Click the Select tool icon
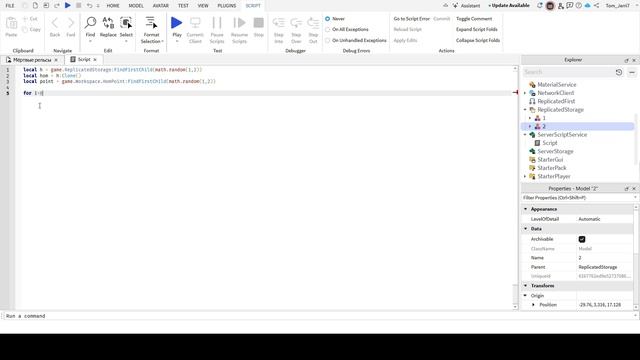The width and height of the screenshot is (640, 360). (x=126, y=23)
